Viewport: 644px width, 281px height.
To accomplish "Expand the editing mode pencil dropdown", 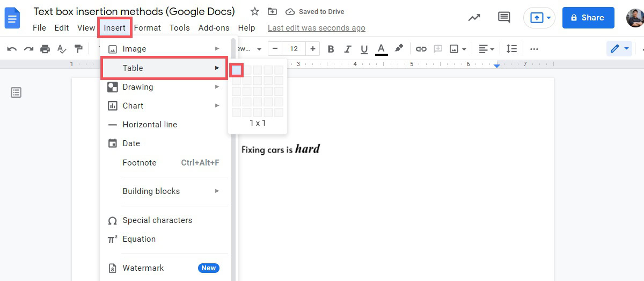I will (620, 49).
